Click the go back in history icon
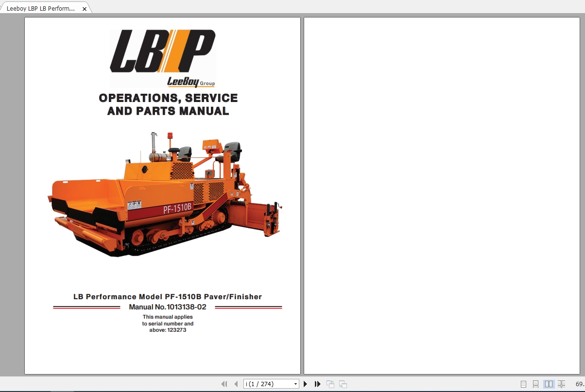The height and width of the screenshot is (392, 585). pos(330,384)
